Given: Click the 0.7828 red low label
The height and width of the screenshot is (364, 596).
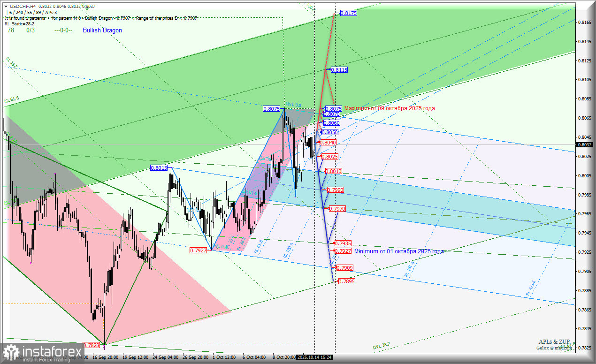Looking at the screenshot, I should coord(91,345).
